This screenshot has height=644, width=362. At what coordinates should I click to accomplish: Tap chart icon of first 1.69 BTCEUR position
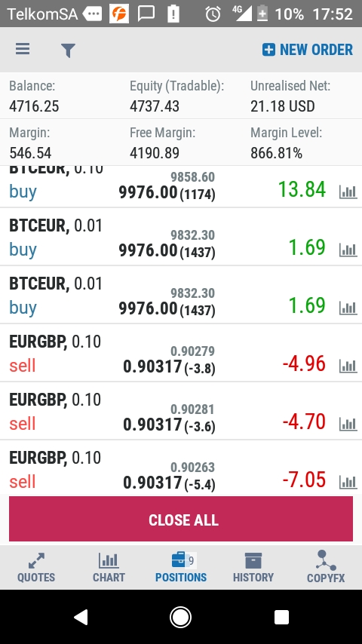click(348, 250)
